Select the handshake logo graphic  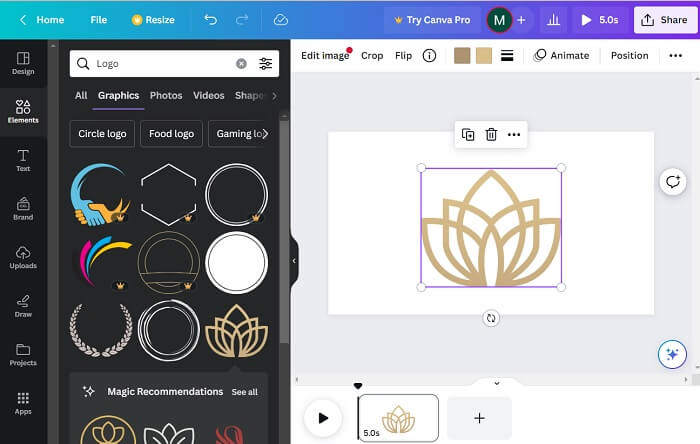[x=101, y=195]
